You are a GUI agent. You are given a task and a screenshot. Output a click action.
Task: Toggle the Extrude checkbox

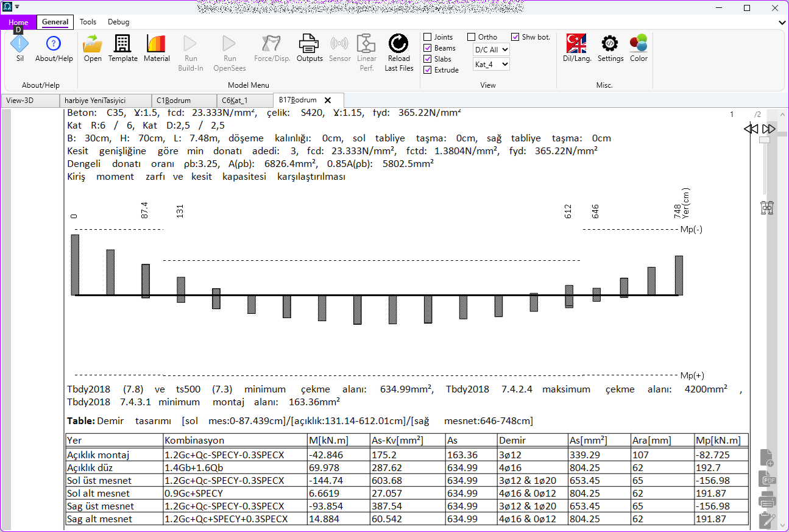[x=428, y=70]
